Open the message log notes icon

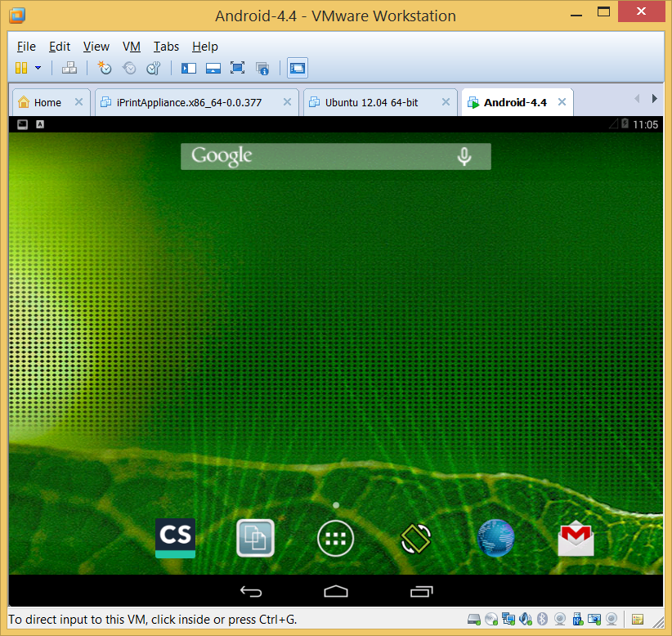[x=638, y=620]
